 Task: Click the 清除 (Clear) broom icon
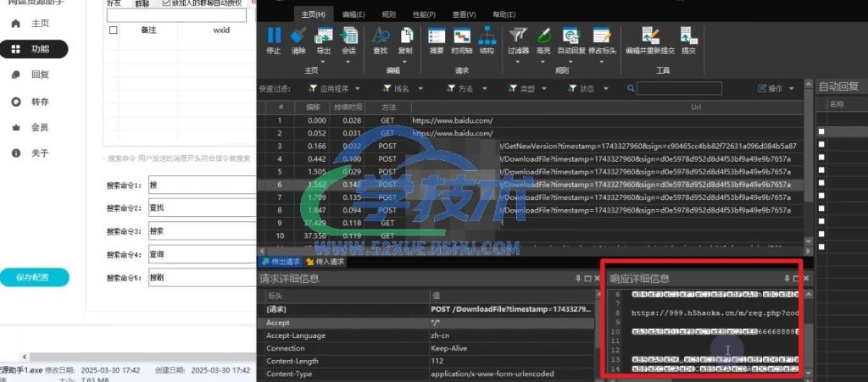coord(298,39)
